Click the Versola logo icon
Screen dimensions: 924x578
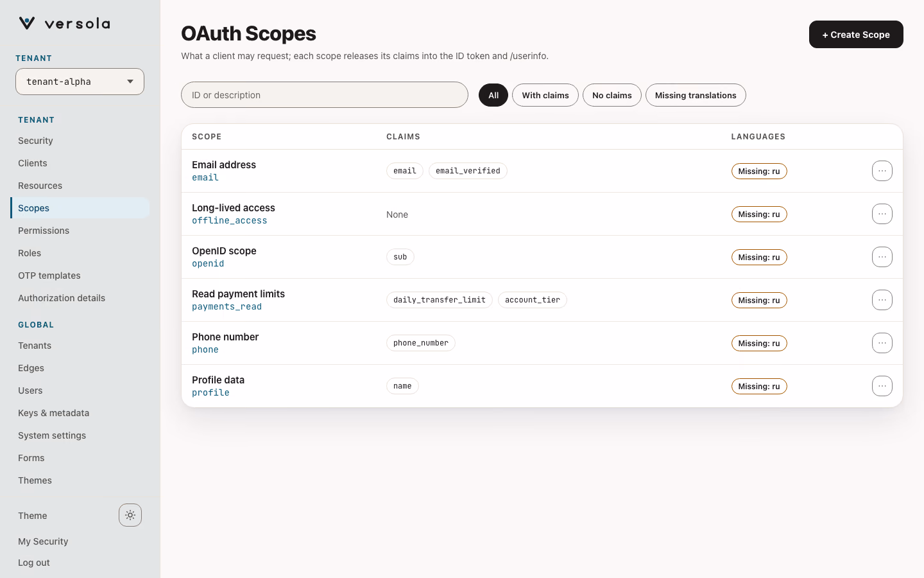tap(27, 23)
